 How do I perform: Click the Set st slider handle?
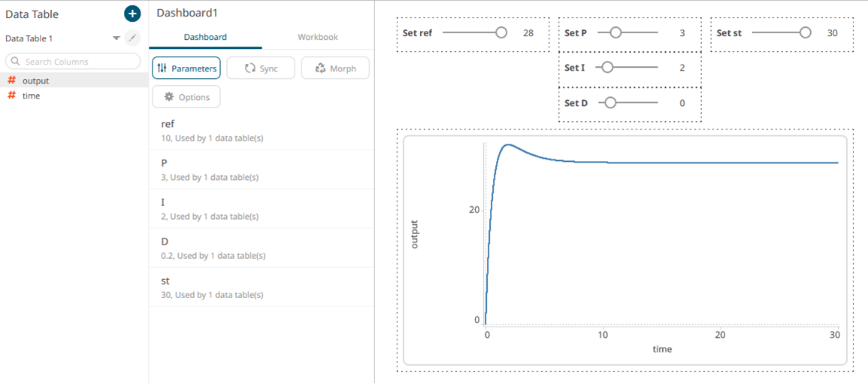806,33
